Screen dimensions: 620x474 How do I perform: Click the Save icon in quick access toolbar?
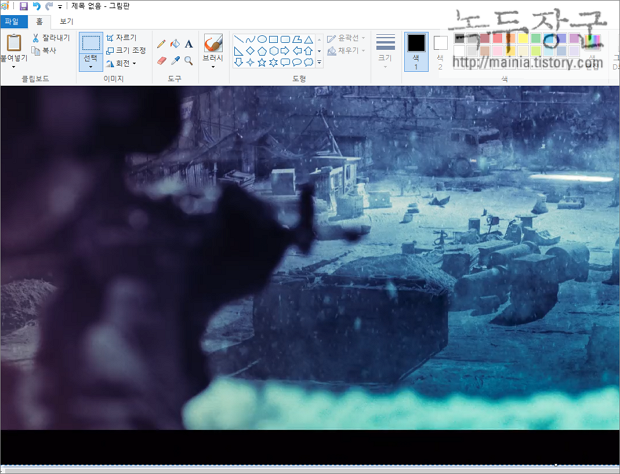tap(24, 6)
